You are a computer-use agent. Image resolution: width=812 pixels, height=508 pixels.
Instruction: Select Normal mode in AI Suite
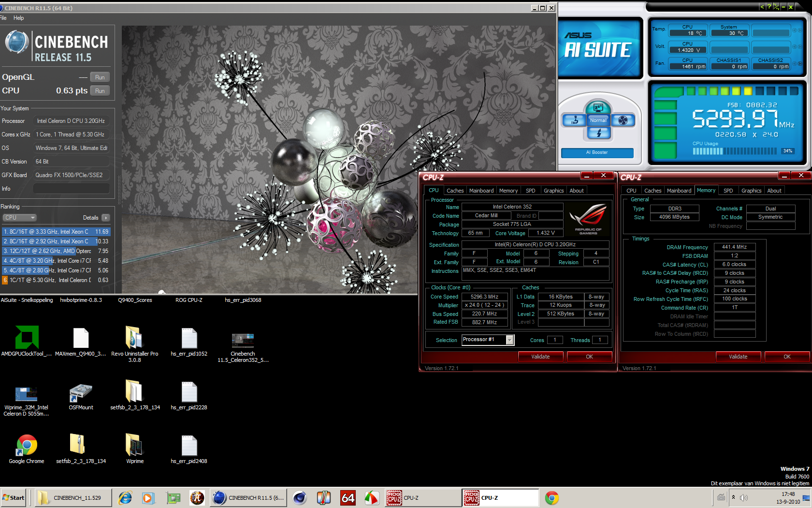click(598, 120)
